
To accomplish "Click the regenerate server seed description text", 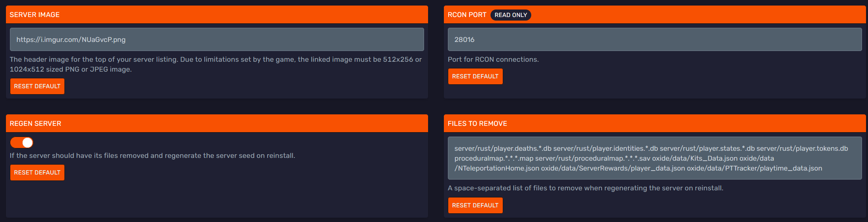I will [152, 156].
